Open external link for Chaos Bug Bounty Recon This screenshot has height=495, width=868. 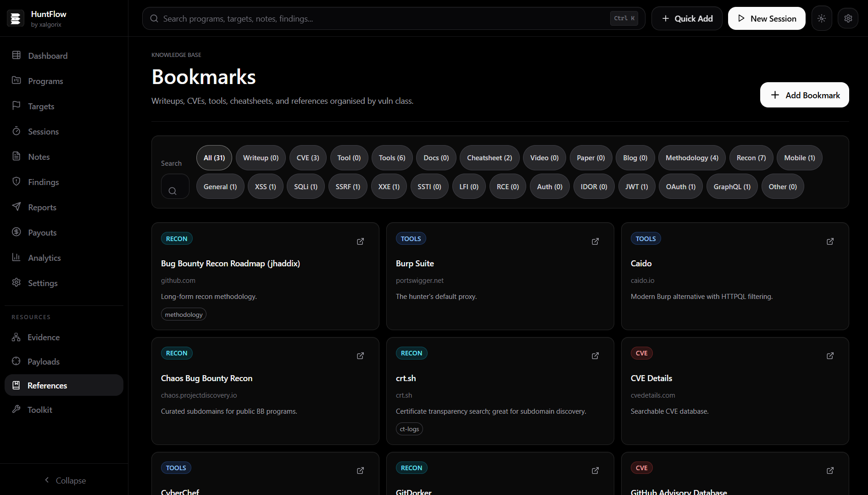(361, 356)
